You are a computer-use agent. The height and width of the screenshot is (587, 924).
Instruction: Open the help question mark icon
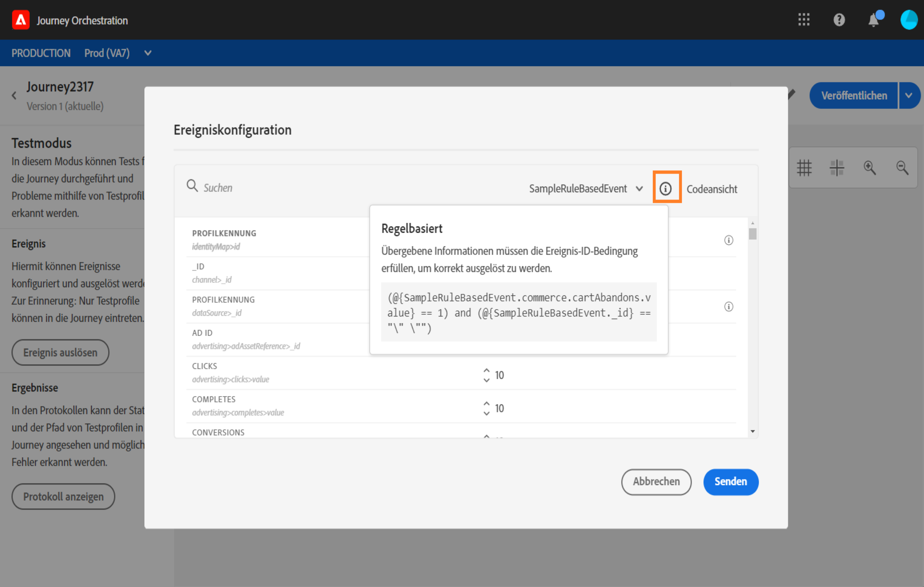(x=839, y=19)
